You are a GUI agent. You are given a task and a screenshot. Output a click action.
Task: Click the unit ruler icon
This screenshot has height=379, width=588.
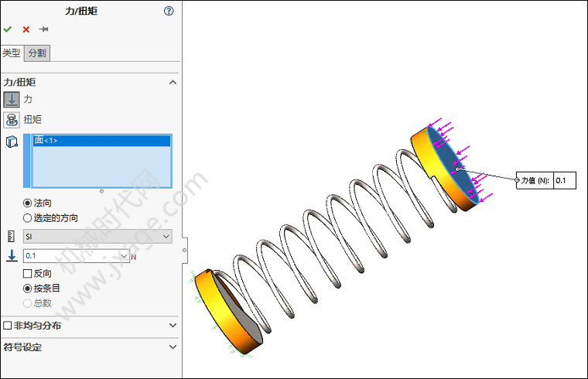12,237
